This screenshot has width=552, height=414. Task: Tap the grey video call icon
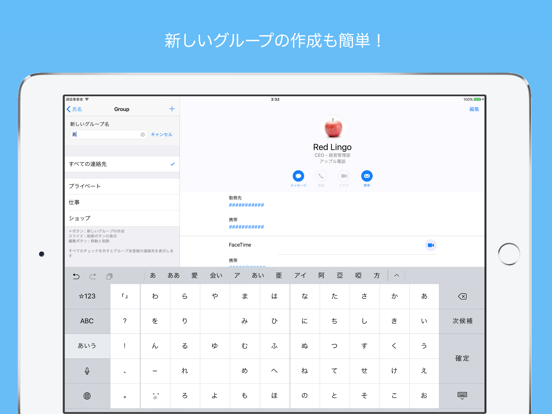[344, 176]
